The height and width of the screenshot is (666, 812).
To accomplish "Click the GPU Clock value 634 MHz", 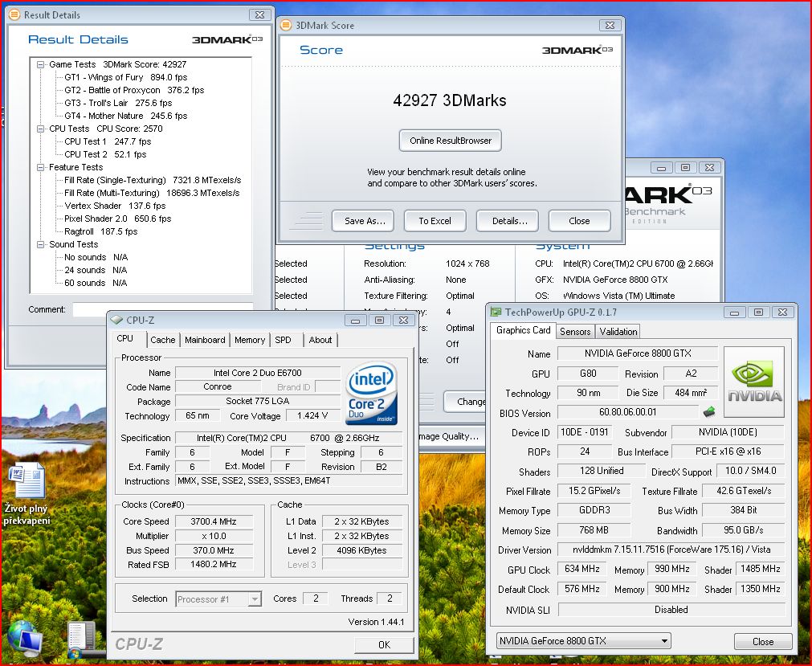I will pos(582,569).
